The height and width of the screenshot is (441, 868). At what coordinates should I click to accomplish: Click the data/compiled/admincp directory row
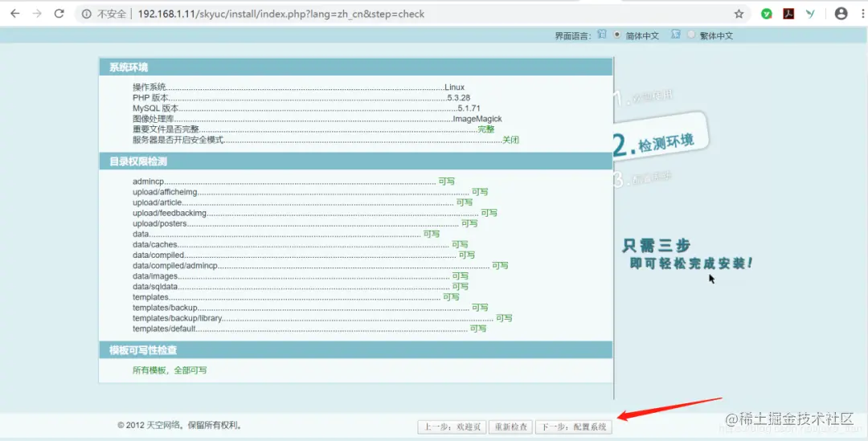[x=321, y=265]
